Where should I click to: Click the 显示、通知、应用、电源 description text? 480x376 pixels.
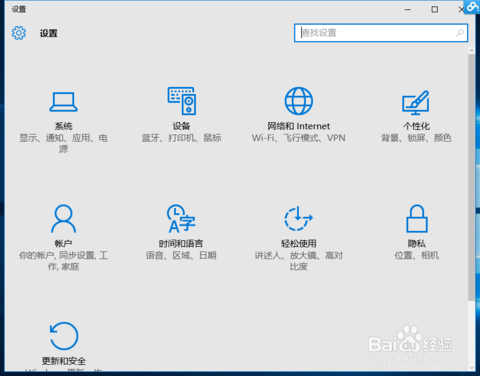coord(63,143)
